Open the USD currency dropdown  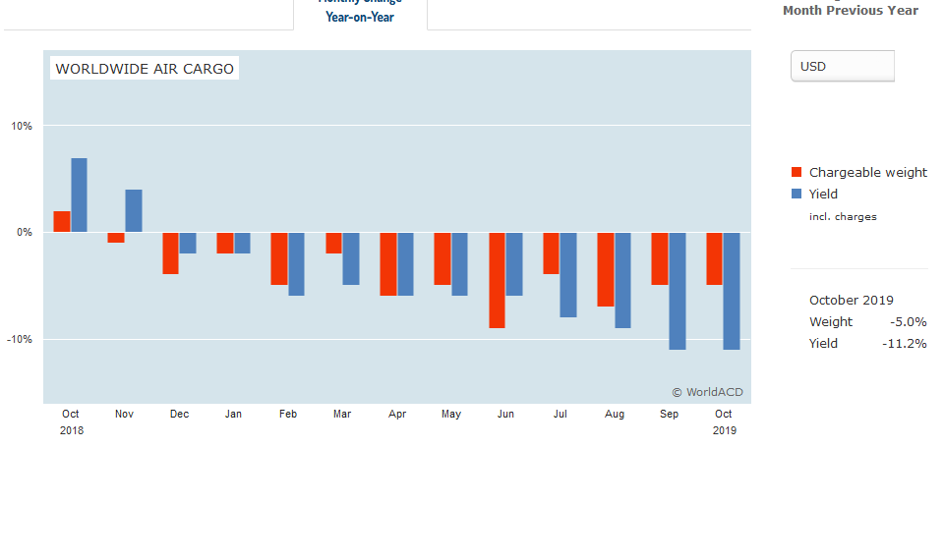[x=842, y=66]
